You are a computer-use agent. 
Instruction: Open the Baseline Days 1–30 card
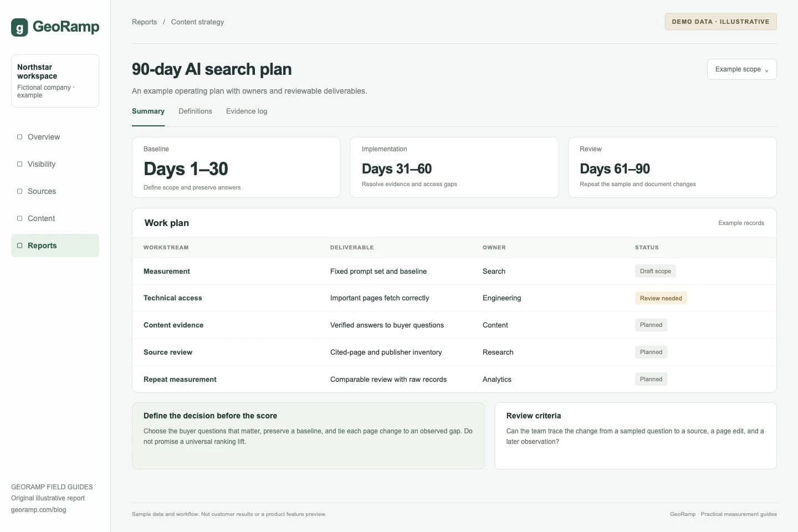[x=236, y=167]
